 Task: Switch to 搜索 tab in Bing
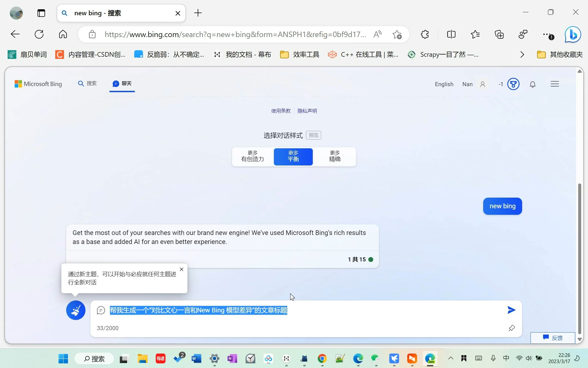tap(87, 83)
